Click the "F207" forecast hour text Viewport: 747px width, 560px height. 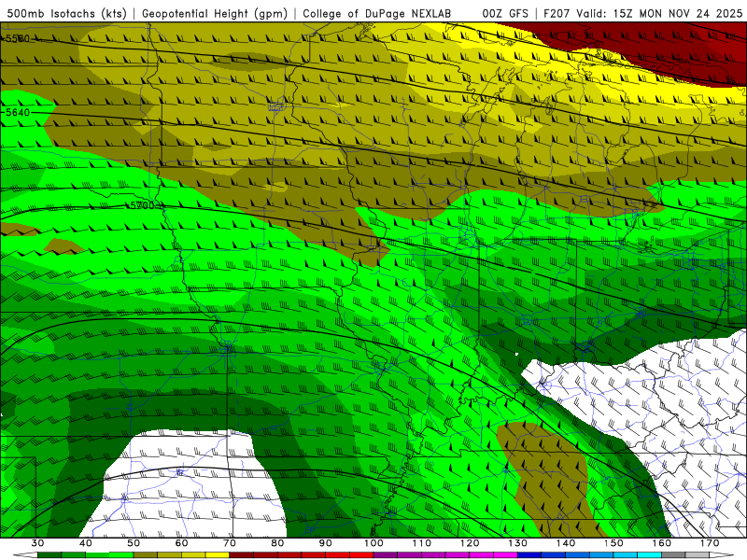pyautogui.click(x=557, y=14)
